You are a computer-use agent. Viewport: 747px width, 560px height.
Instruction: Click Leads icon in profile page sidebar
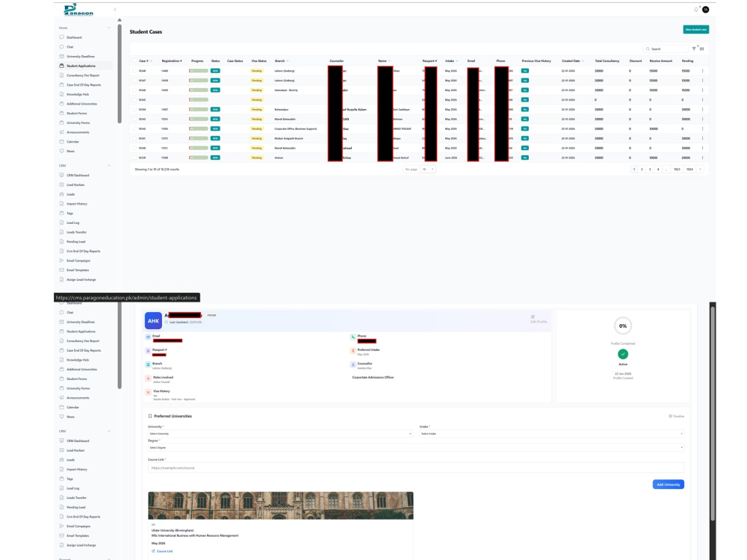click(61, 460)
